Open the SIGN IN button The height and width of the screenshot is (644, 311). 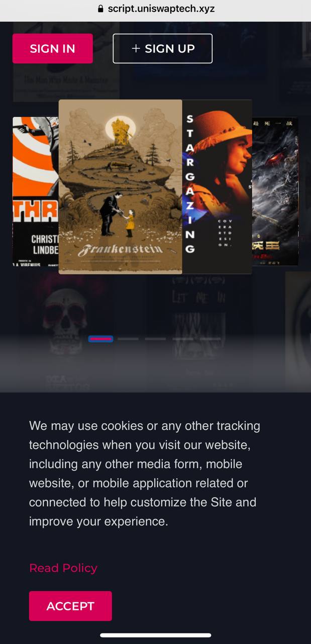pos(53,48)
